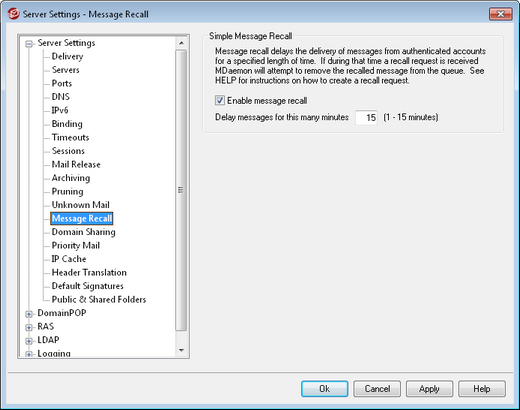The image size is (520, 410).
Task: Select Domain Sharing tree item
Action: tap(83, 232)
